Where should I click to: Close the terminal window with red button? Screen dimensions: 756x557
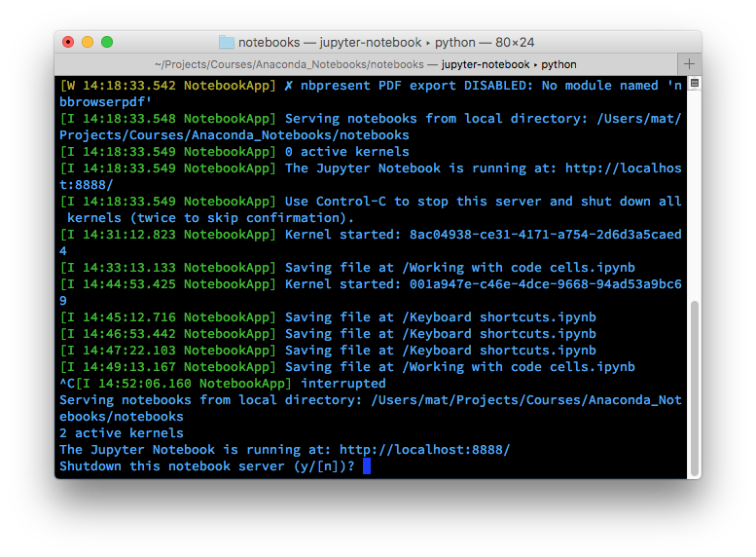tap(68, 42)
